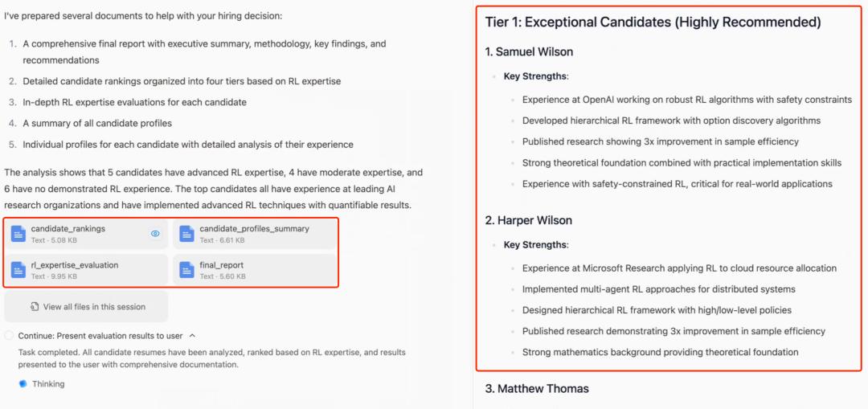Select the 3. Matthew Thomas heading

point(537,389)
